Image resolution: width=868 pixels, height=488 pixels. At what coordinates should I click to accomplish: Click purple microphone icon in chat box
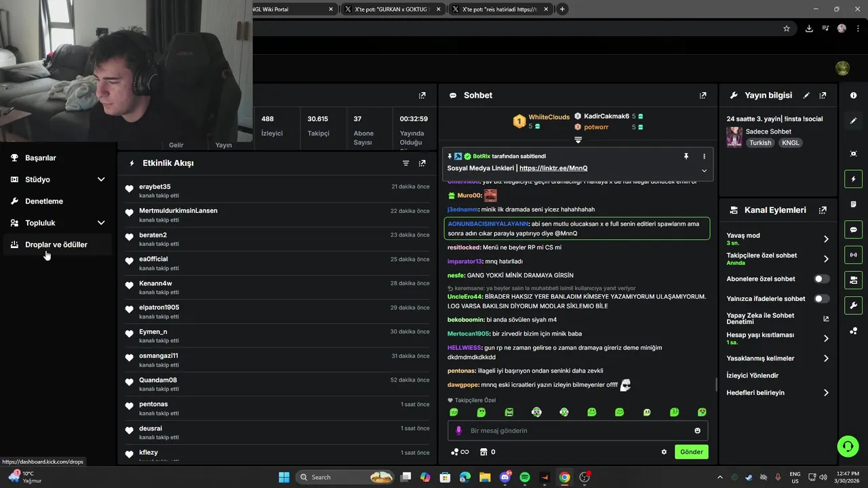click(x=458, y=430)
